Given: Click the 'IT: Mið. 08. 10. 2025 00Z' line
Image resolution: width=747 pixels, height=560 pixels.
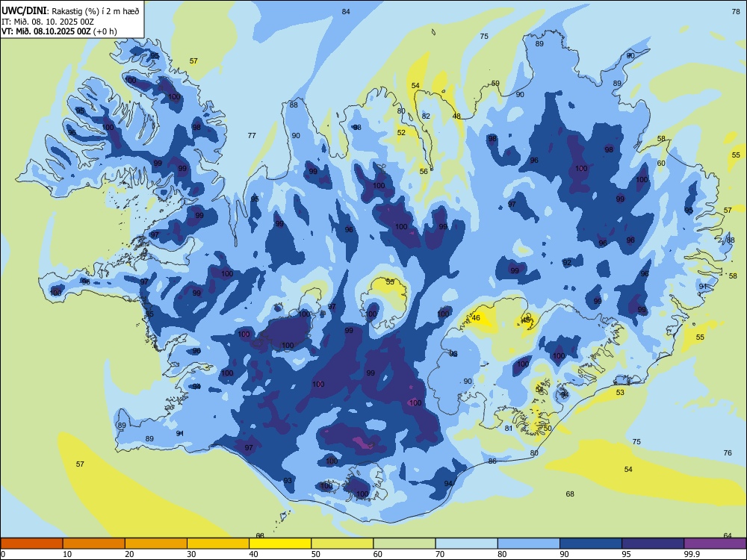Looking at the screenshot, I should pos(48,22).
